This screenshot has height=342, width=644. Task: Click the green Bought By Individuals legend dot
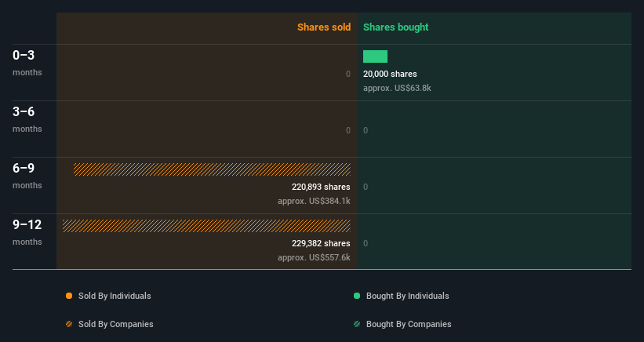tap(357, 296)
